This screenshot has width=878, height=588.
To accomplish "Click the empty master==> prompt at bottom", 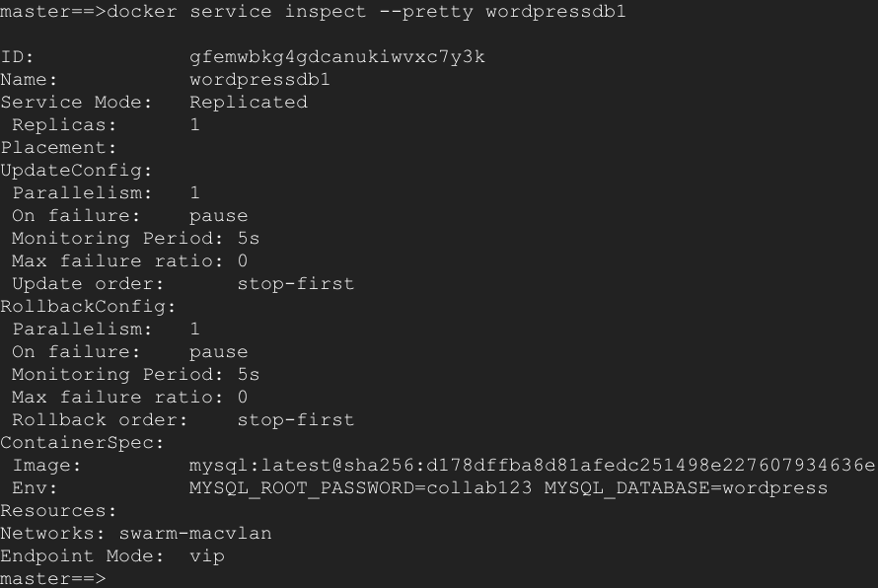I will tap(53, 578).
